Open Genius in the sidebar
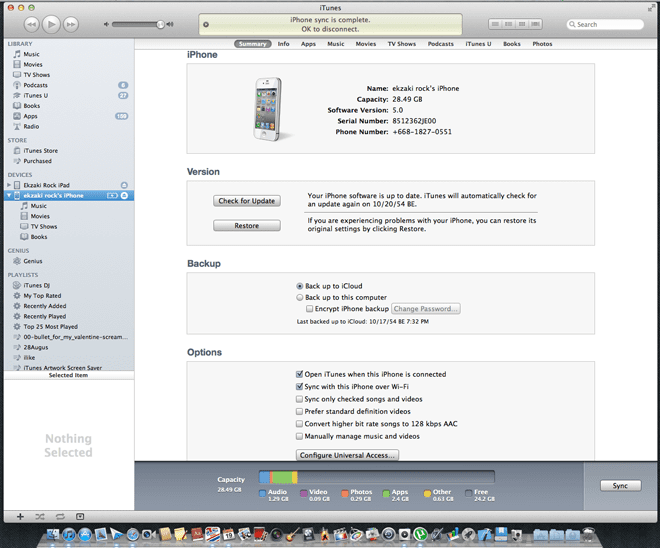 (x=32, y=261)
